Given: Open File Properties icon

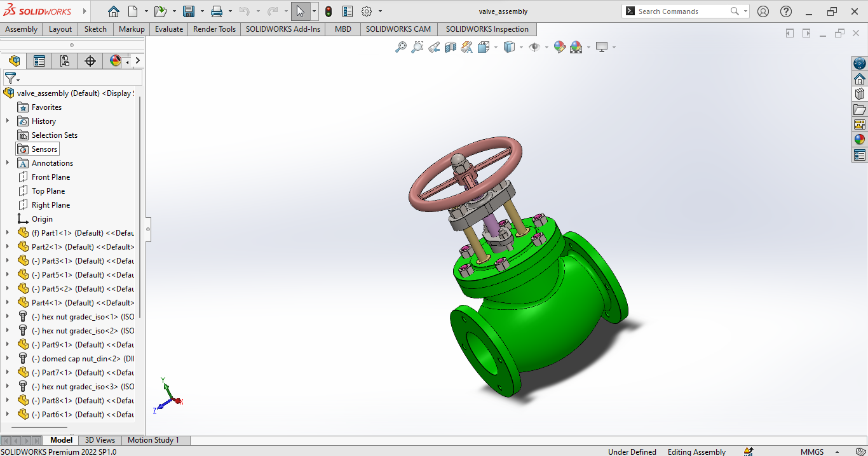Looking at the screenshot, I should [x=348, y=11].
